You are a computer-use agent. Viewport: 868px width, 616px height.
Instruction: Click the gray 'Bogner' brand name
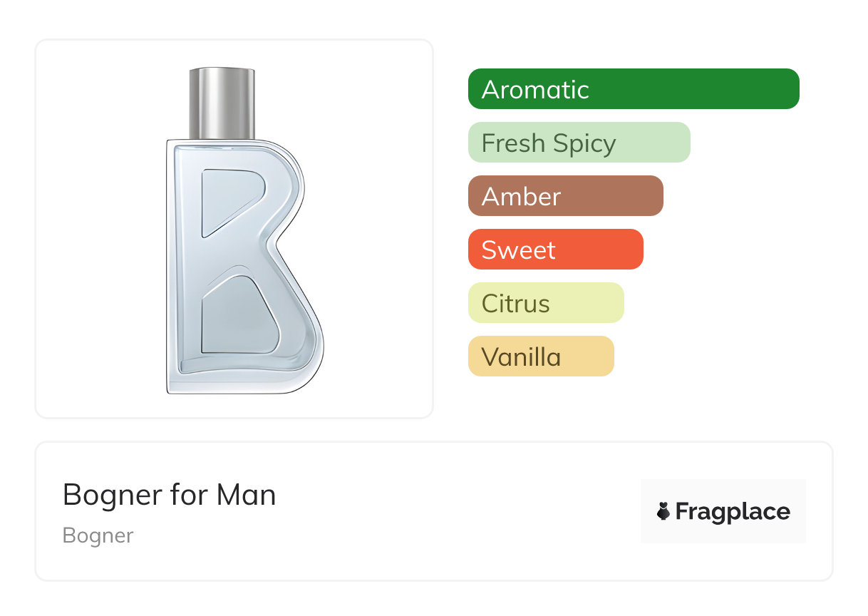click(98, 535)
